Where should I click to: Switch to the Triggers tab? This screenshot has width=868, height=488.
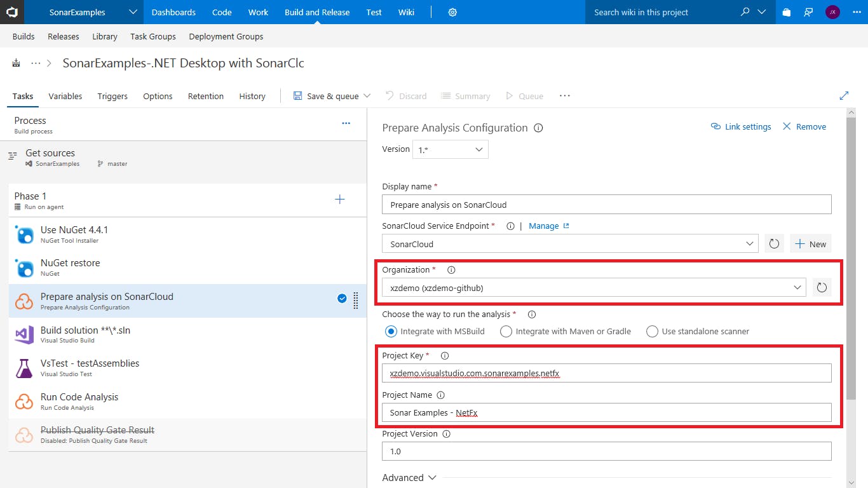pyautogui.click(x=112, y=96)
